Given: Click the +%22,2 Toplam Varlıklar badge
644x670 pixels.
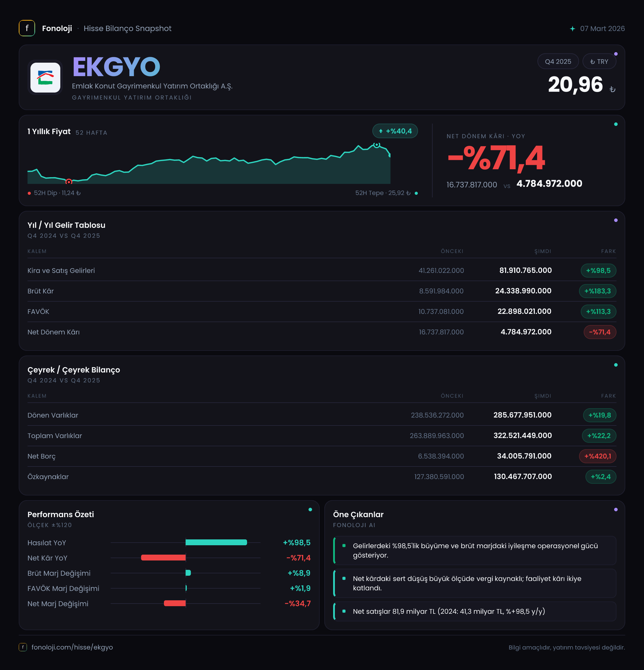Looking at the screenshot, I should point(599,435).
